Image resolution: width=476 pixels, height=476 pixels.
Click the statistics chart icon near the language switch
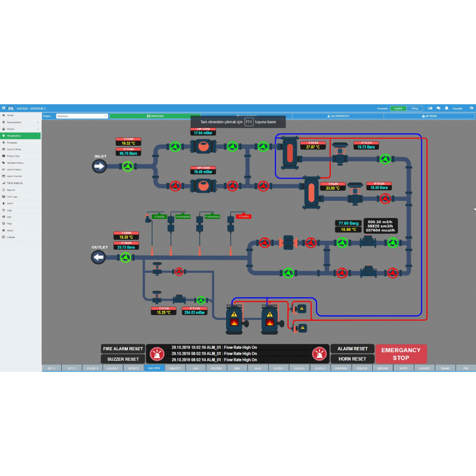click(x=430, y=108)
